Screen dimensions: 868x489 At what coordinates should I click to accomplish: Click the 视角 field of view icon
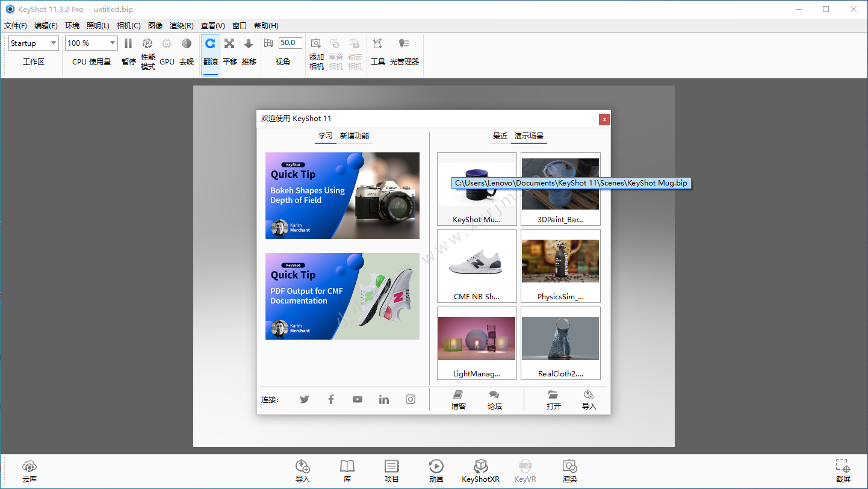(269, 43)
